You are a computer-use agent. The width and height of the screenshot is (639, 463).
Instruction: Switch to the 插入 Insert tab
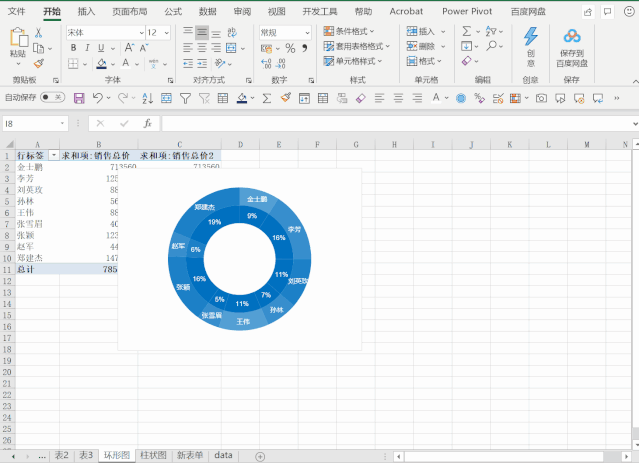point(86,11)
